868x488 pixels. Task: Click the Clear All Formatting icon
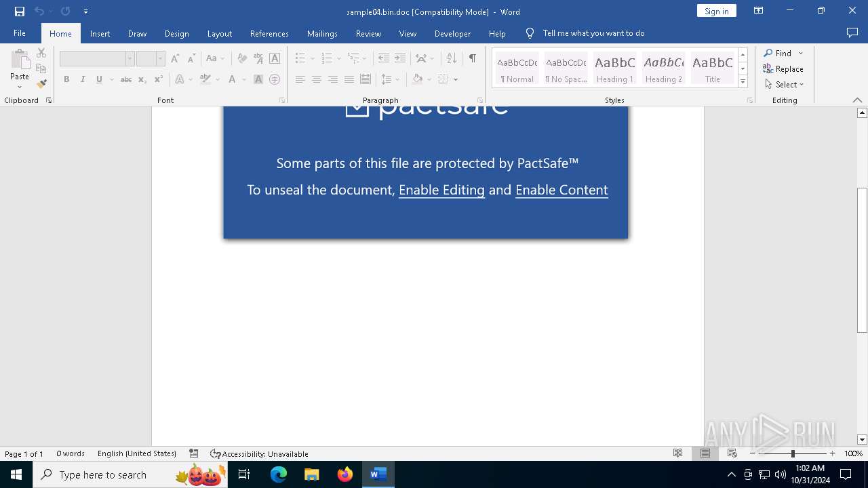coord(242,58)
